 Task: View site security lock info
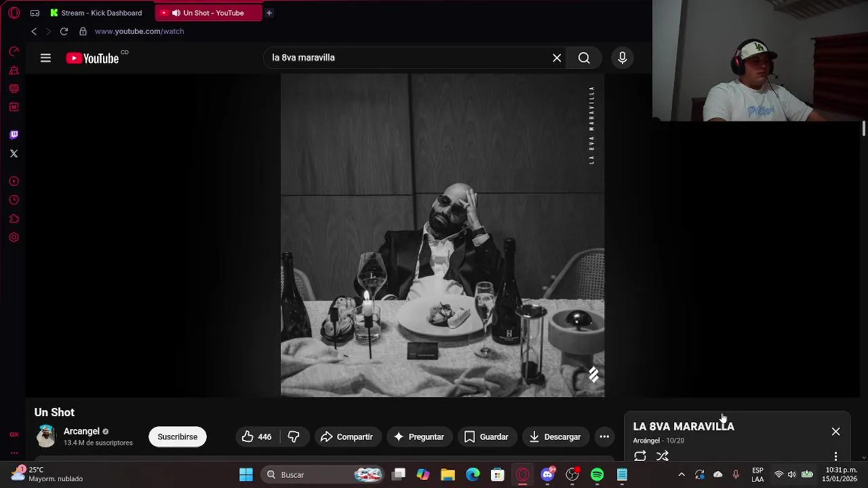click(x=83, y=31)
